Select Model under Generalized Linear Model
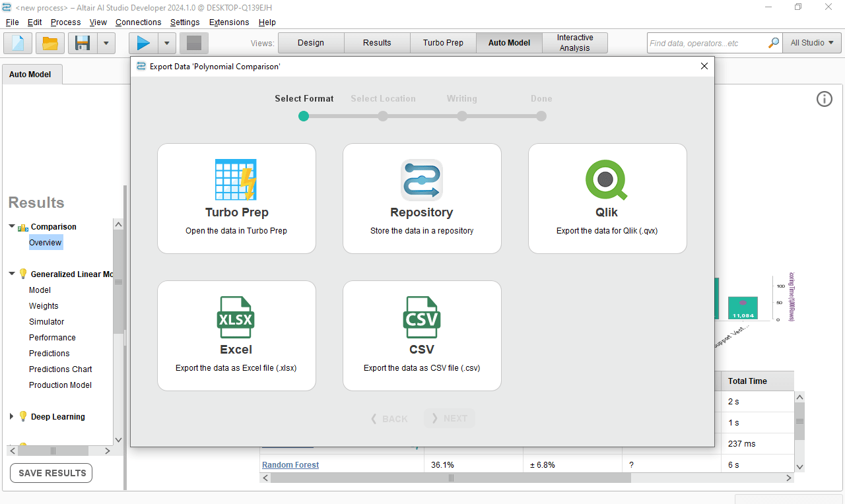The width and height of the screenshot is (845, 504). 40,290
